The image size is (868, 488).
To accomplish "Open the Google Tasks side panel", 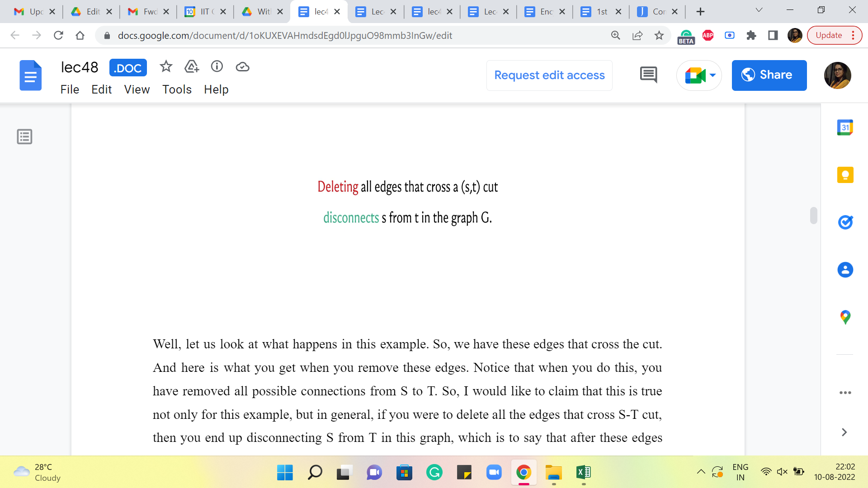I will click(x=845, y=222).
